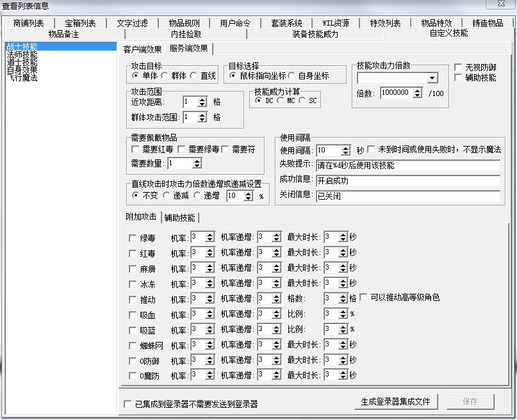Open the 套装系统 tab

(287, 23)
